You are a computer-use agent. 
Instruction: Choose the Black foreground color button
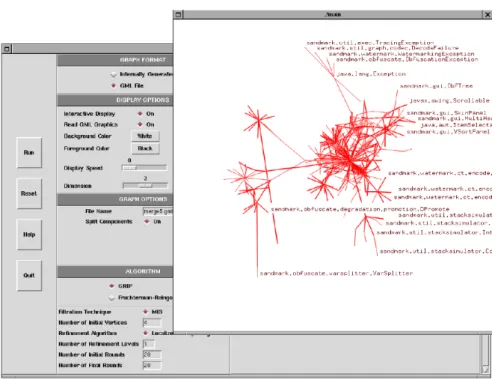pos(145,148)
